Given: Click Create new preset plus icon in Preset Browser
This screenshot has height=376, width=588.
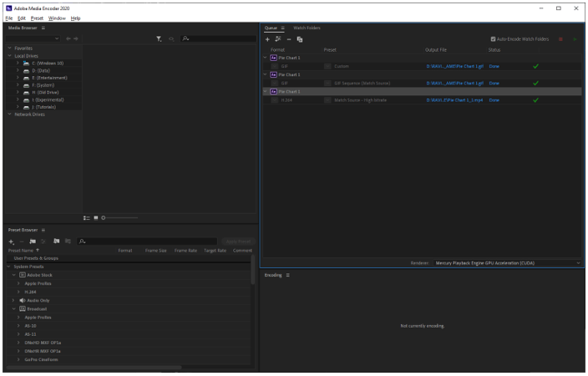Looking at the screenshot, I should coord(12,241).
